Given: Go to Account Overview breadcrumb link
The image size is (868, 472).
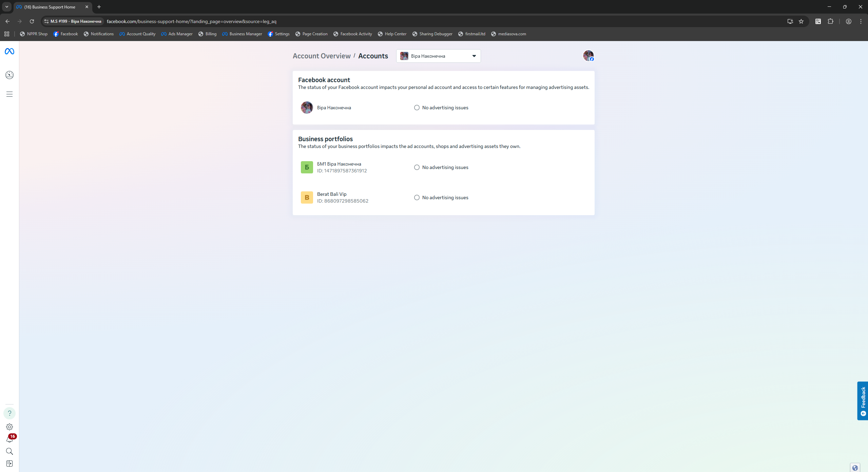Looking at the screenshot, I should pyautogui.click(x=322, y=56).
